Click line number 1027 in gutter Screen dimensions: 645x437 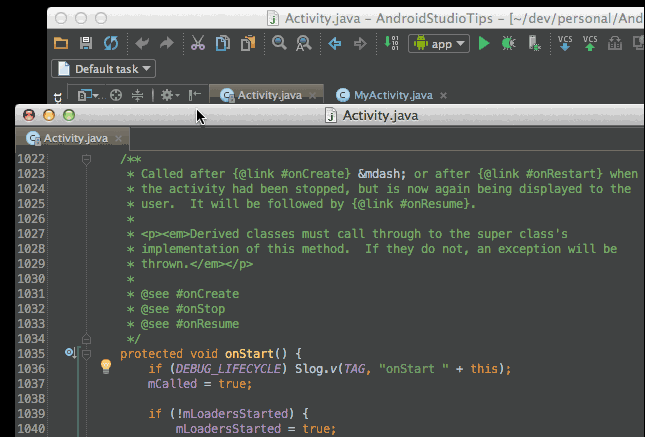point(31,234)
